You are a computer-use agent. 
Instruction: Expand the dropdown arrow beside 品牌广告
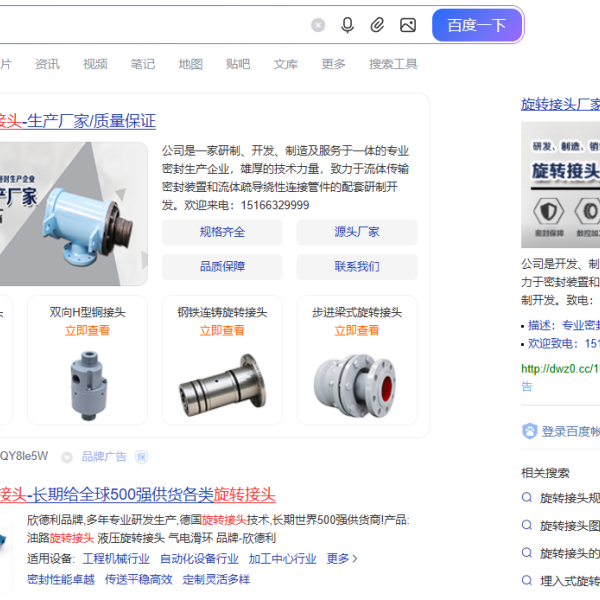tap(67, 457)
